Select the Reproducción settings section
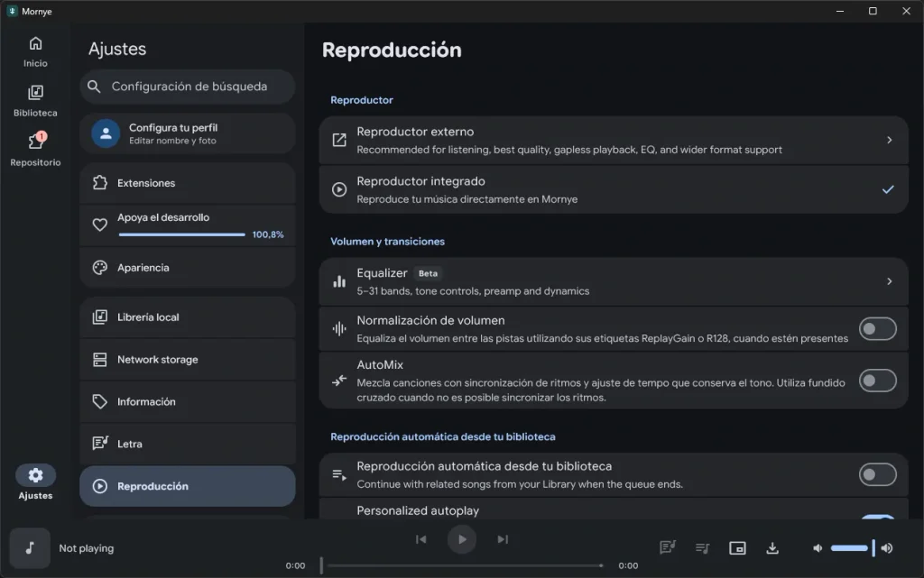924x578 pixels. tap(188, 486)
